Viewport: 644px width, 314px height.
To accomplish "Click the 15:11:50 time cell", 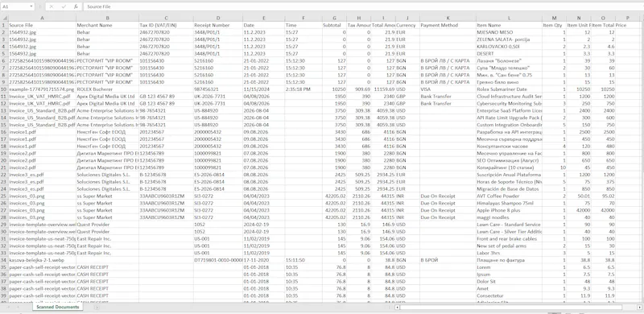I will 303,260.
